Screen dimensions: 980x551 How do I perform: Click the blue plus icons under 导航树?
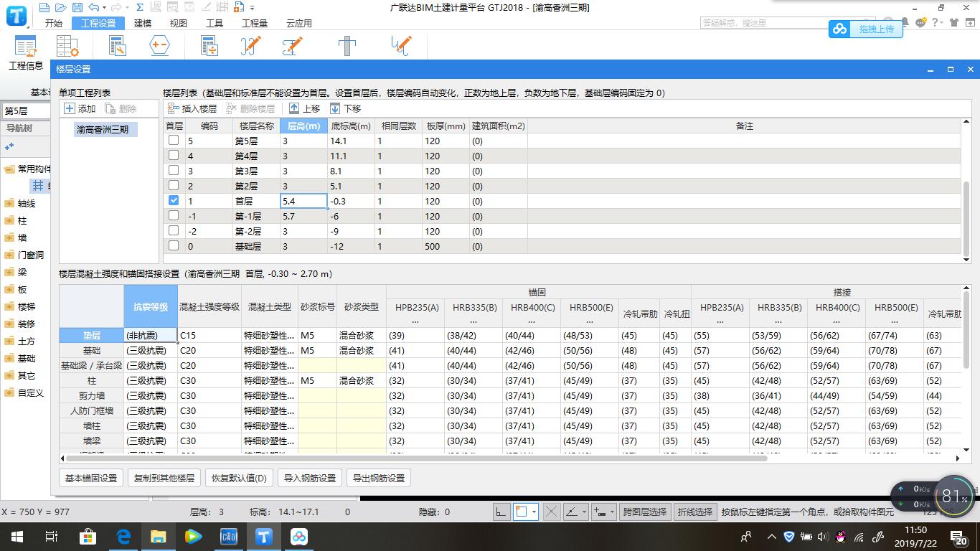point(9,146)
